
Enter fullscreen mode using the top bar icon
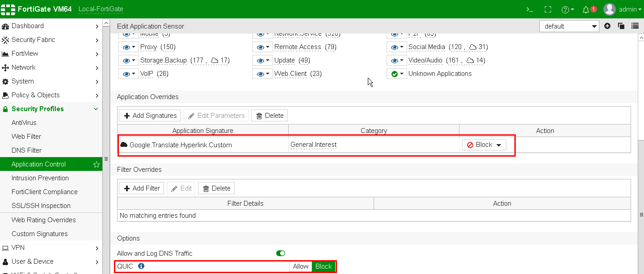pos(547,8)
